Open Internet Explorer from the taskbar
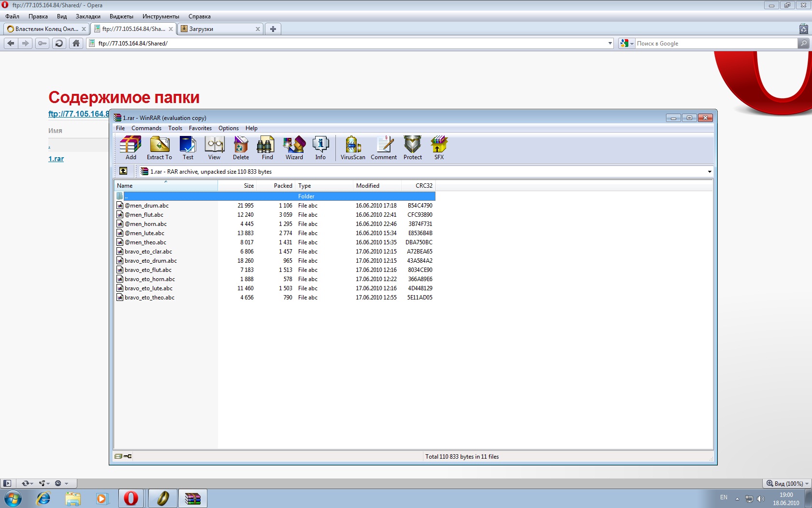 (x=43, y=498)
